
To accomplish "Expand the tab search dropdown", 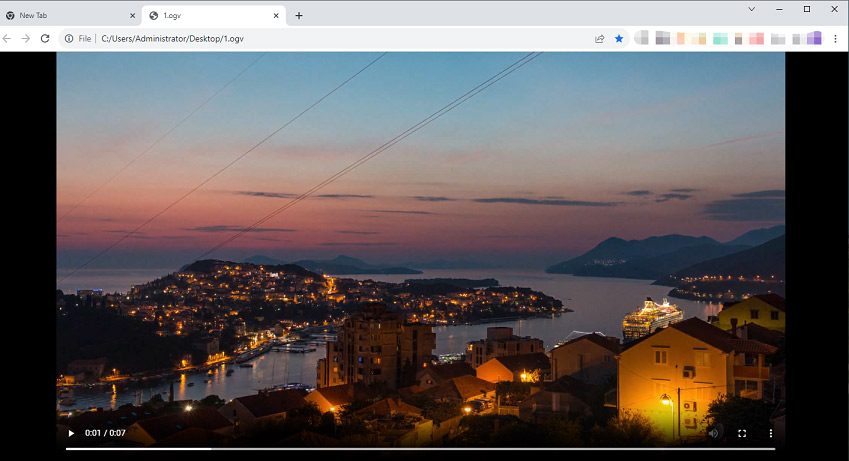I will (x=752, y=9).
